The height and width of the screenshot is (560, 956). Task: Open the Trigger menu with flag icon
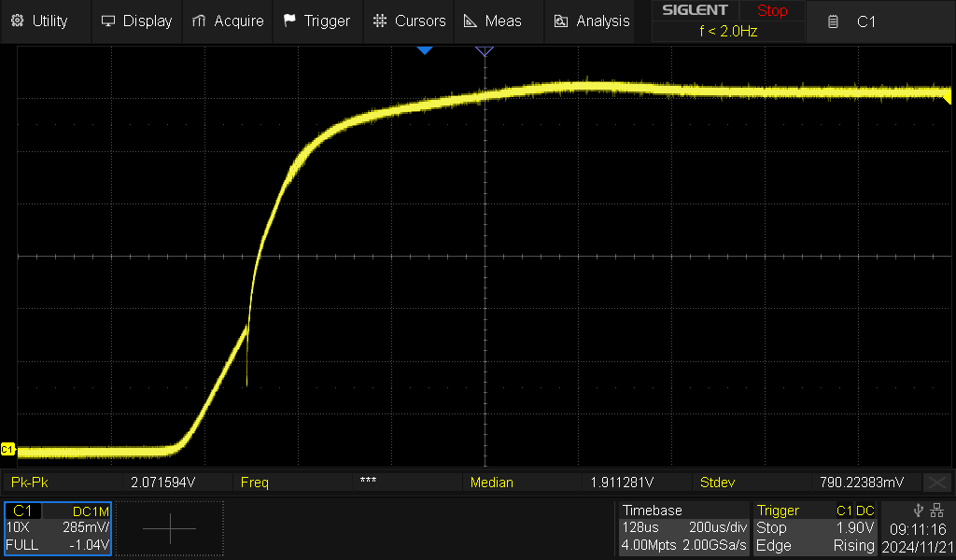coord(316,21)
